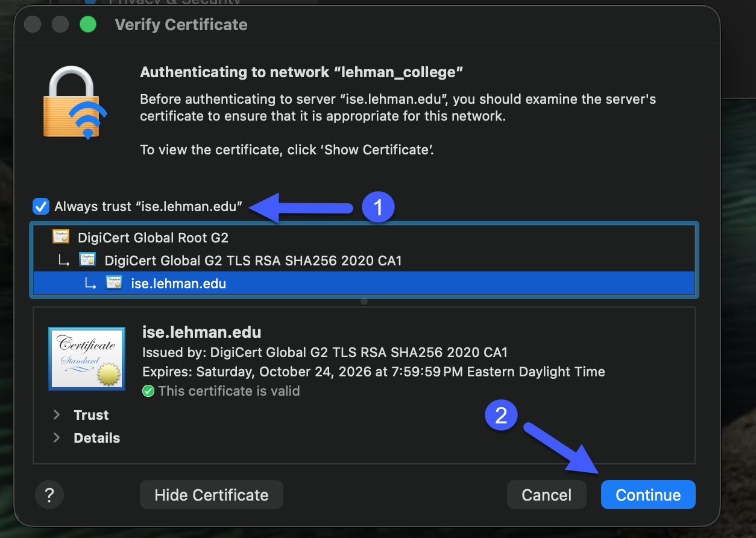The height and width of the screenshot is (538, 756).
Task: Click the intermediate CA1 certificate icon
Action: pyautogui.click(x=87, y=260)
